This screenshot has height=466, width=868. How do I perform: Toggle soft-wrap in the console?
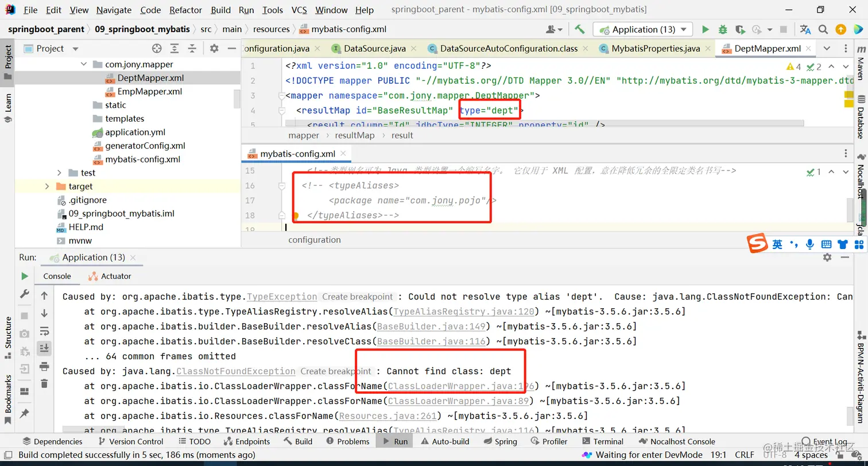44,331
